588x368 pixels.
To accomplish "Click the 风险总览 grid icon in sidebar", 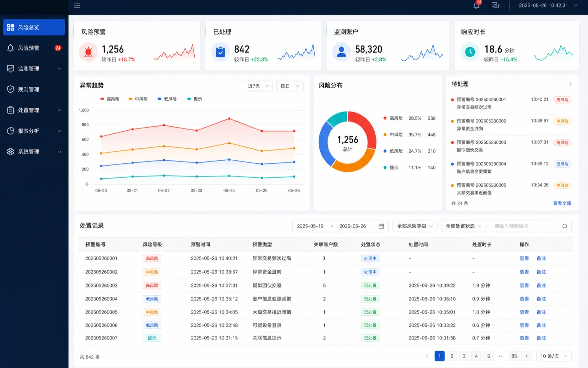I will 10,27.
